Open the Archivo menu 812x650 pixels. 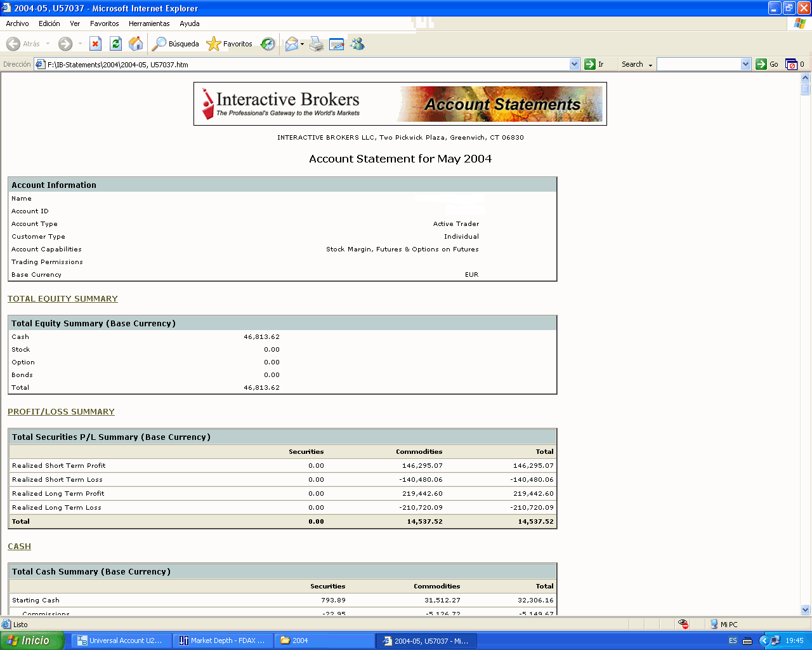17,23
